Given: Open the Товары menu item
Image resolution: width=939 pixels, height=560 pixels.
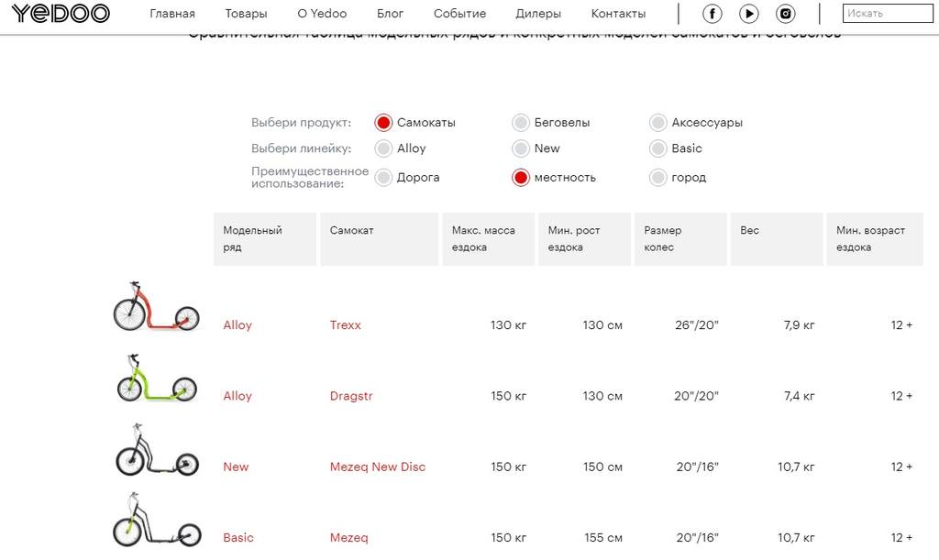Looking at the screenshot, I should 246,14.
